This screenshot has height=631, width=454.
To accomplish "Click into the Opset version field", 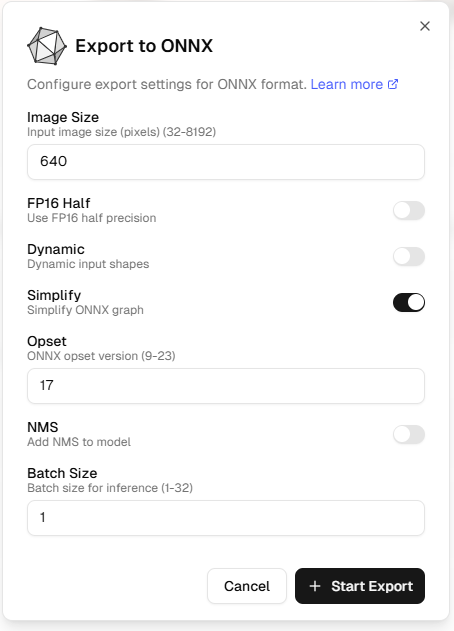I will click(x=226, y=386).
